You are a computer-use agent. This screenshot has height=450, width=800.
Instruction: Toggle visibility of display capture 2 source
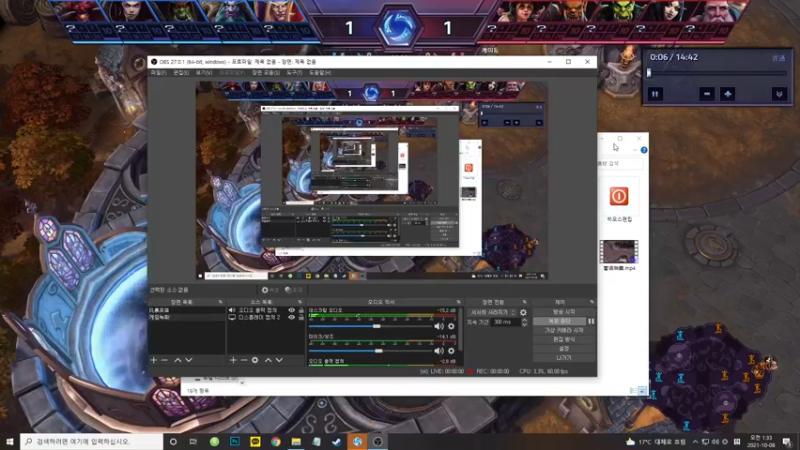click(291, 317)
